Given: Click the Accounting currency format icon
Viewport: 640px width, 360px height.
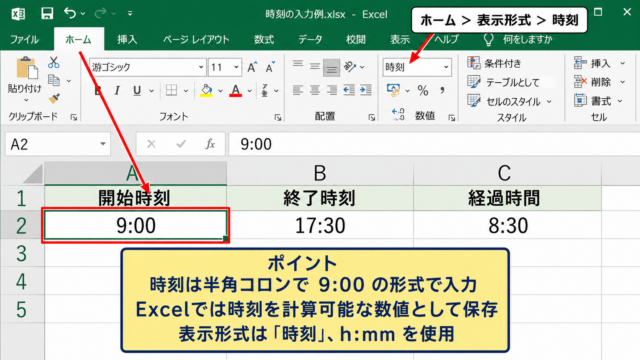Looking at the screenshot, I should [x=393, y=90].
